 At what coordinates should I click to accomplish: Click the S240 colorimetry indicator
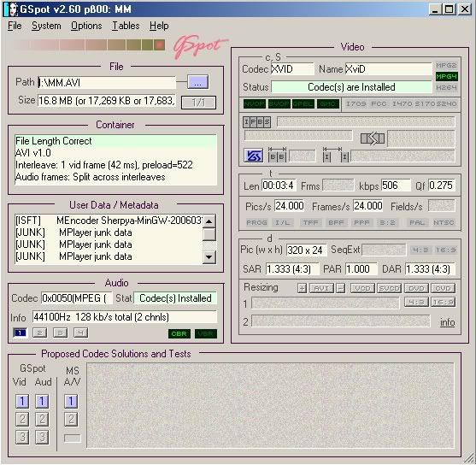pyautogui.click(x=446, y=104)
